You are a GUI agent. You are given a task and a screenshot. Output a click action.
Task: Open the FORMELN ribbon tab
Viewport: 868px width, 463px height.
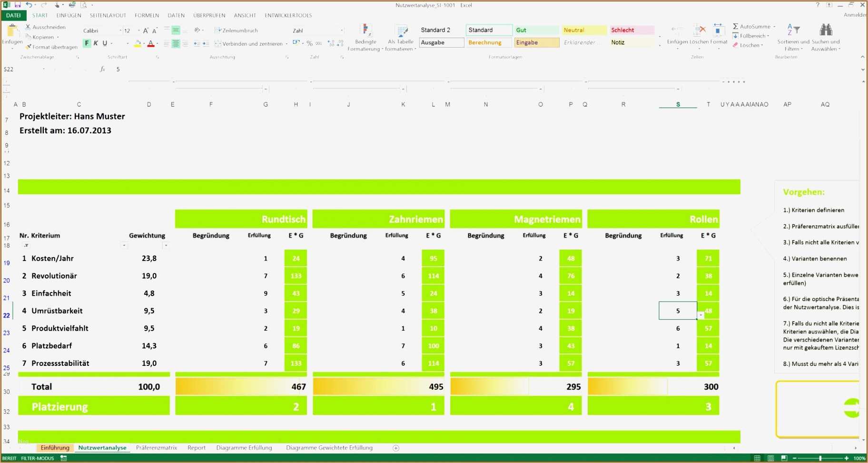[147, 15]
